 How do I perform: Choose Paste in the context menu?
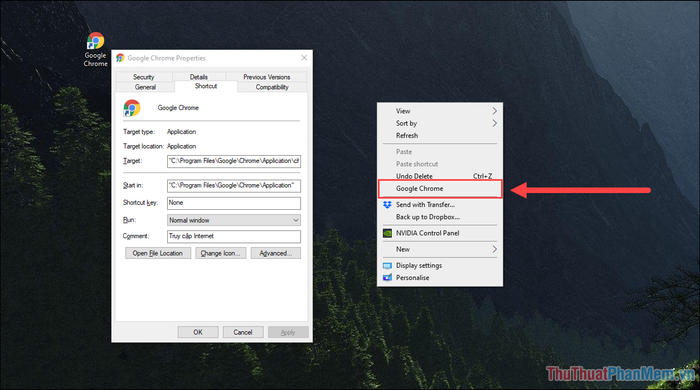pos(440,152)
